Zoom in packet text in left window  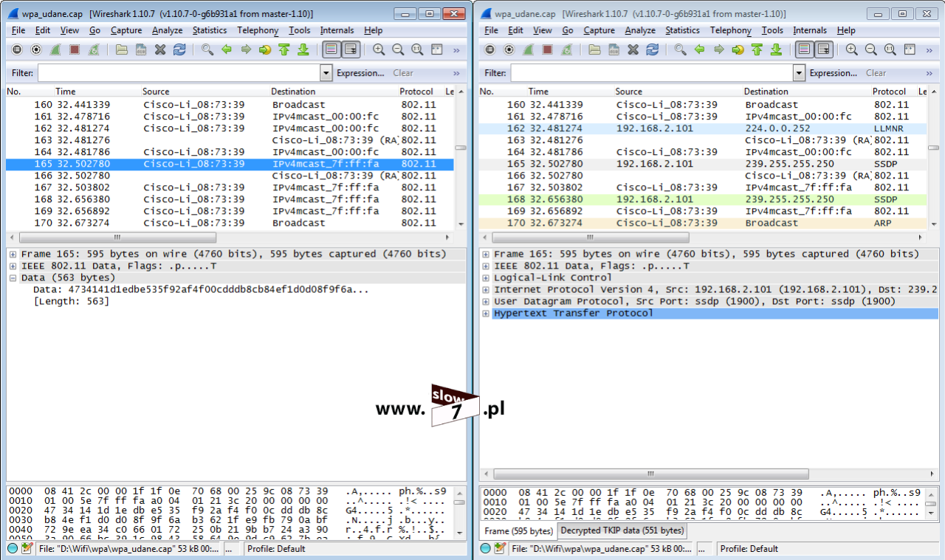pos(379,49)
